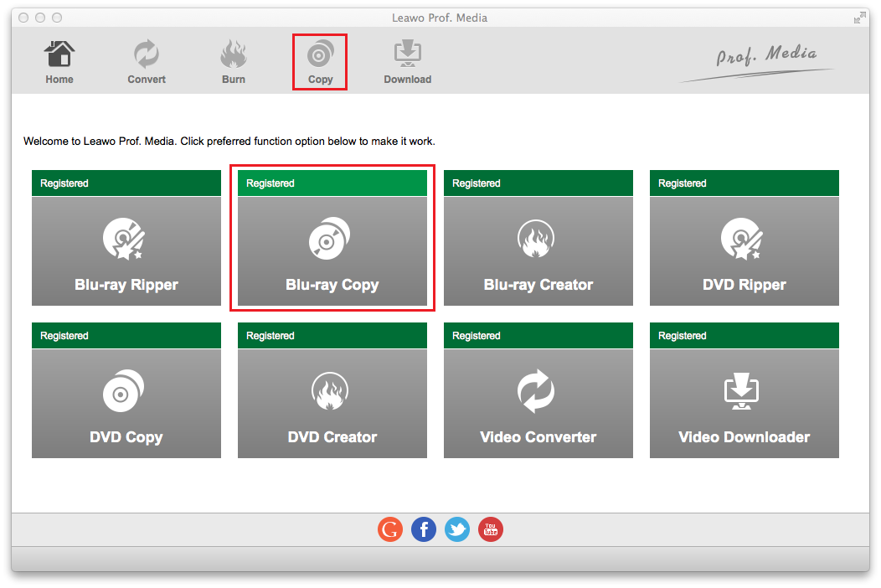This screenshot has width=881, height=588.
Task: Open the YouTube social icon
Action: click(491, 529)
